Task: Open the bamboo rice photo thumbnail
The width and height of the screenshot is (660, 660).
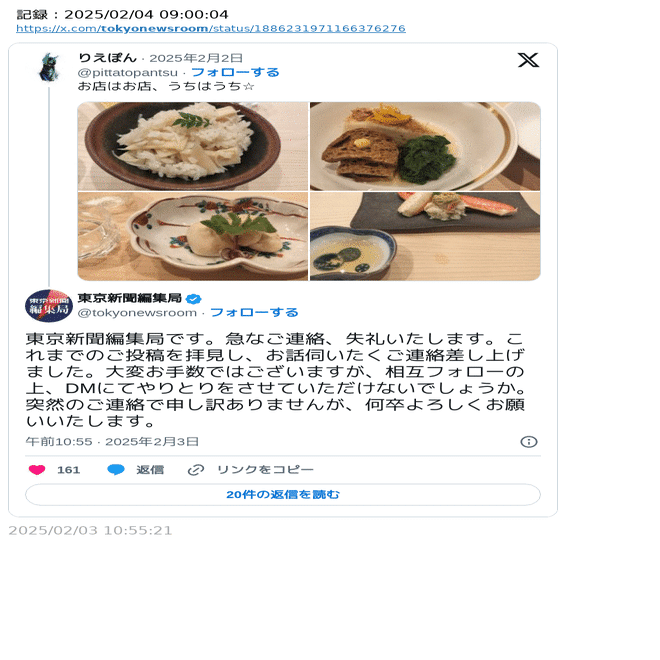Action: coord(193,146)
